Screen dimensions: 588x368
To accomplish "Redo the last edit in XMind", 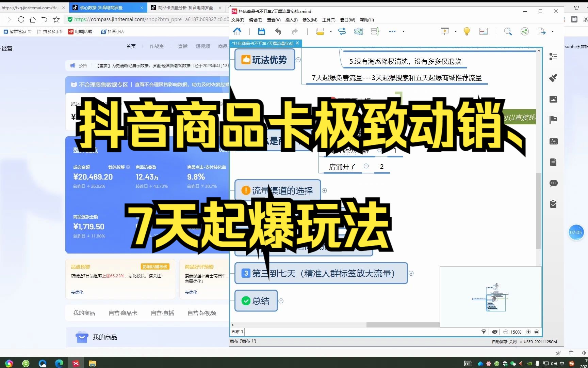I will (x=295, y=31).
